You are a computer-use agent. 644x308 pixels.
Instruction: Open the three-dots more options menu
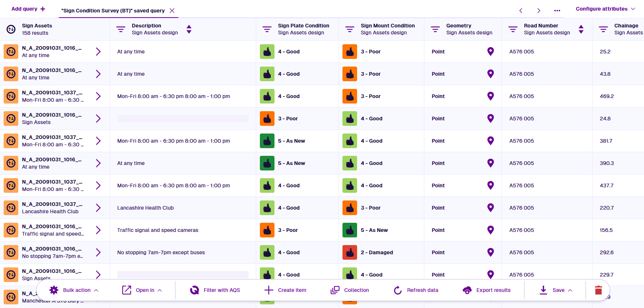557,11
